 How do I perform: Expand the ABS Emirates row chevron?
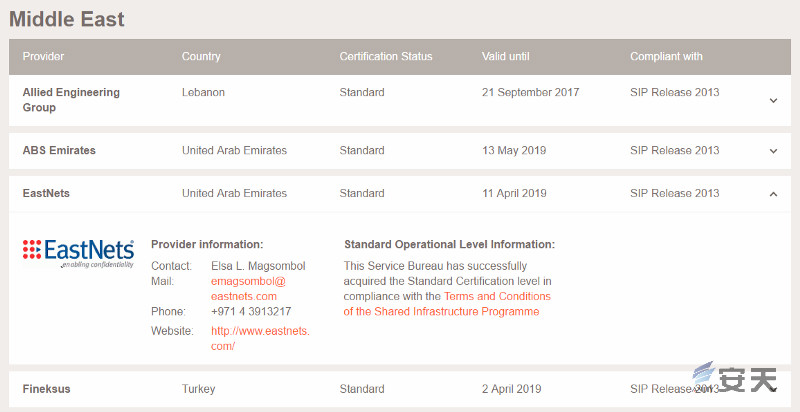(773, 151)
